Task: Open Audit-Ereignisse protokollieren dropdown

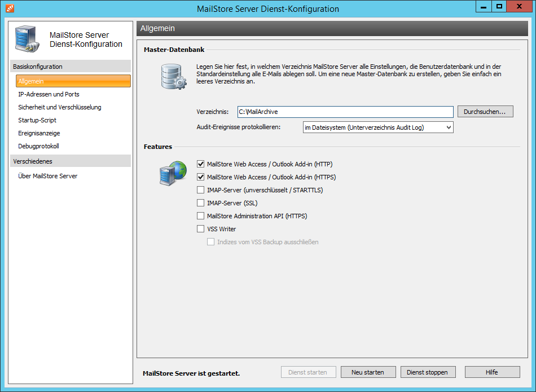Action: click(x=378, y=127)
